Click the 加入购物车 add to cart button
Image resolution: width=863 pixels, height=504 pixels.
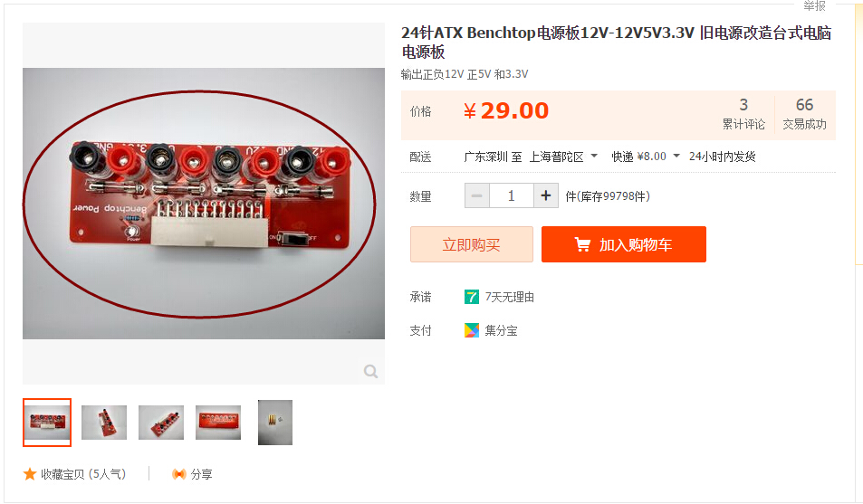click(x=624, y=244)
